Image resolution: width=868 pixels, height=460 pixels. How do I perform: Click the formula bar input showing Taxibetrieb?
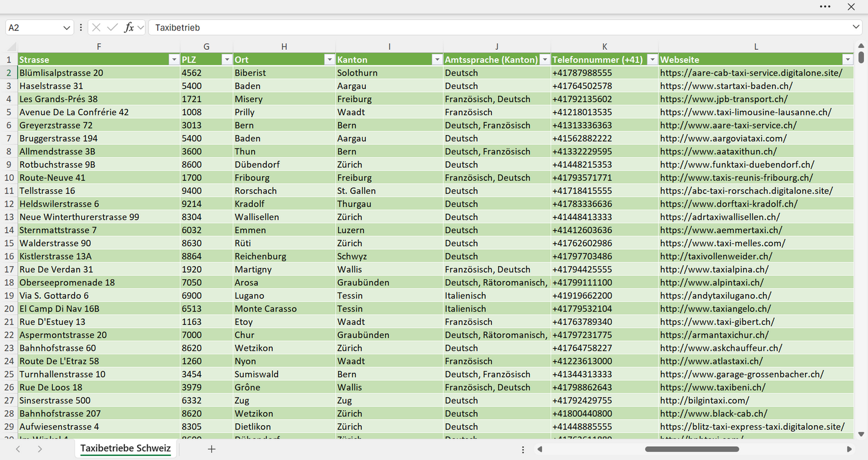click(x=505, y=28)
